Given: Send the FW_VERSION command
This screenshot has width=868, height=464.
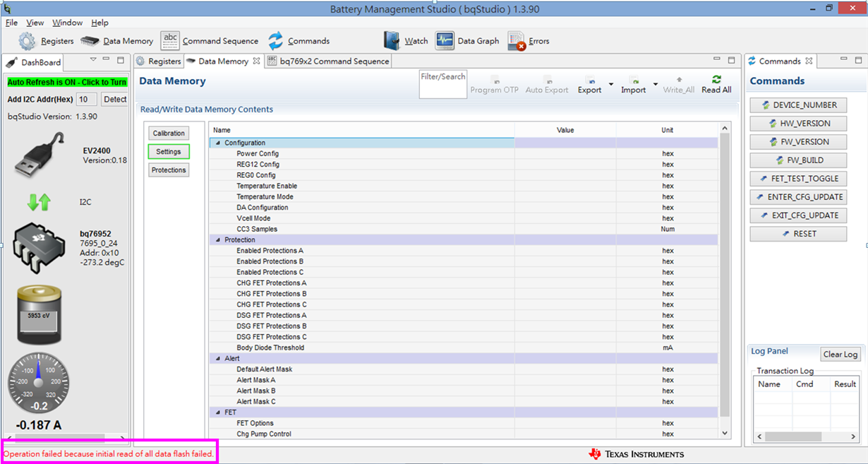Looking at the screenshot, I should click(798, 142).
